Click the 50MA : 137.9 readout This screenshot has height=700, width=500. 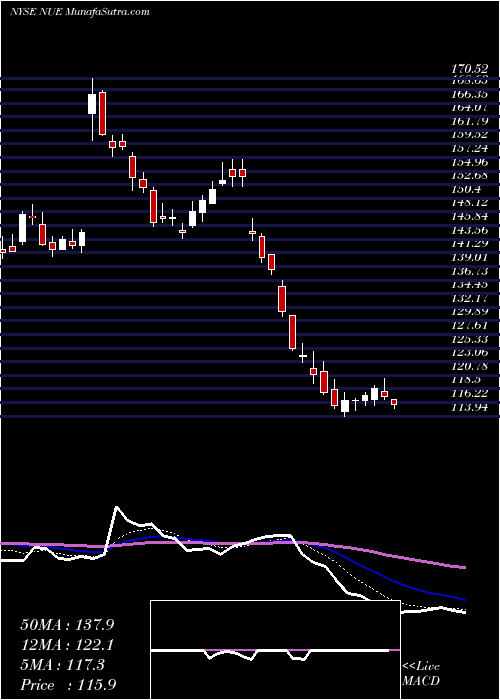click(67, 625)
